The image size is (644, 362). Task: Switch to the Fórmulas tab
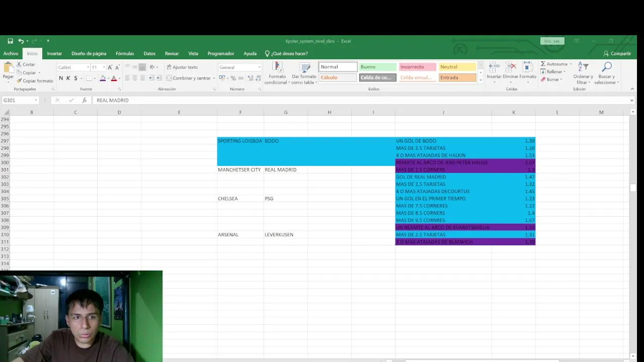click(125, 54)
